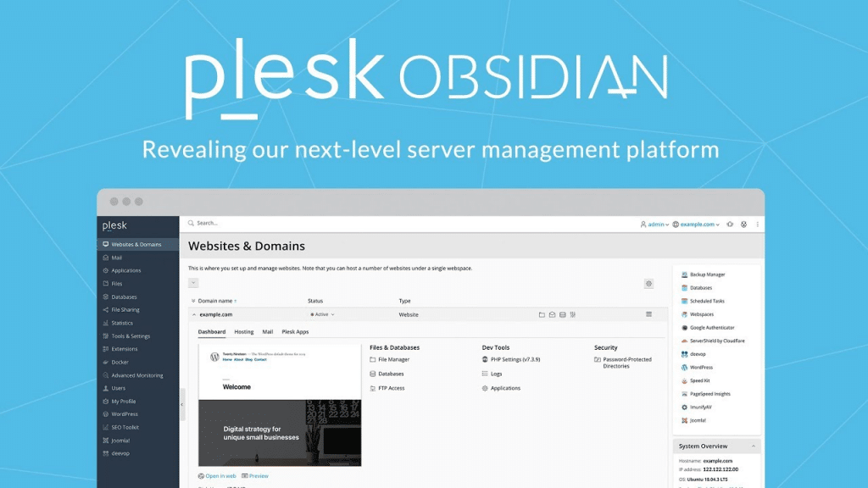Open Google Authenticator in the right panel
Screen dimensions: 868x488
pos(712,327)
